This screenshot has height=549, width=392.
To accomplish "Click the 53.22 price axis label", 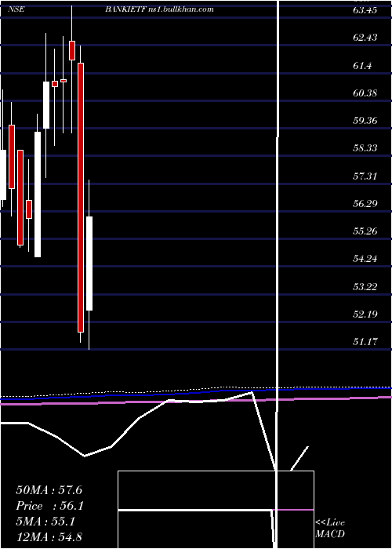I will coord(365,287).
